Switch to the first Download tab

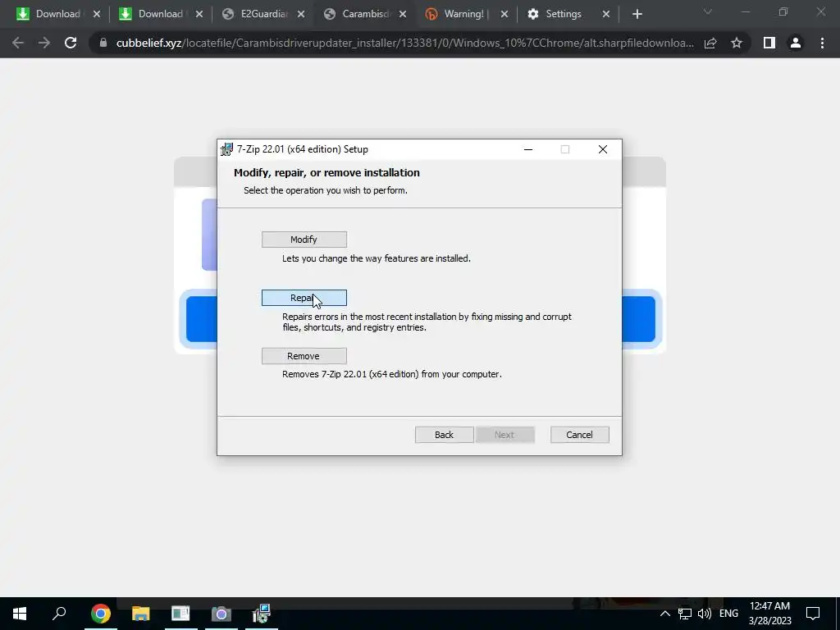(x=48, y=14)
